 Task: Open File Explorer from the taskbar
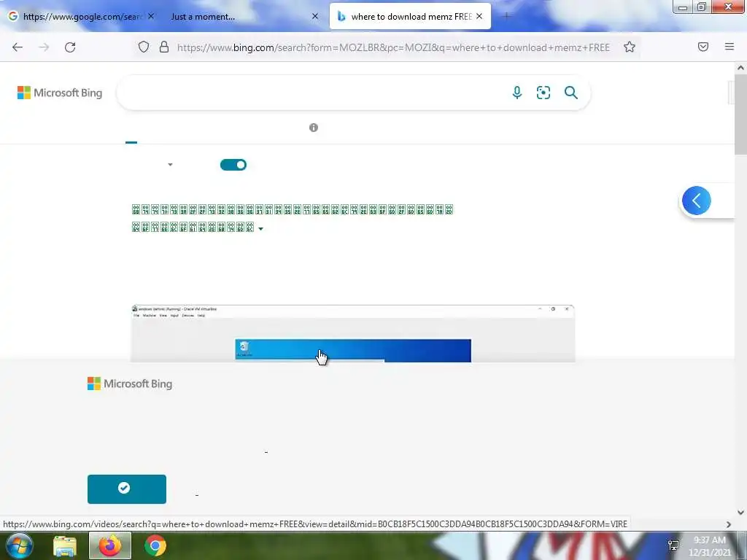click(65, 545)
